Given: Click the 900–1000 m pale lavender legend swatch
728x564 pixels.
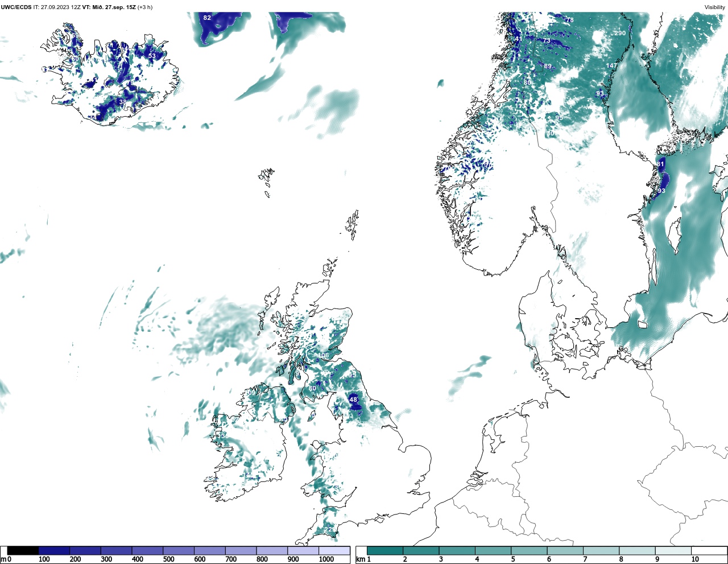Looking at the screenshot, I should click(x=303, y=550).
